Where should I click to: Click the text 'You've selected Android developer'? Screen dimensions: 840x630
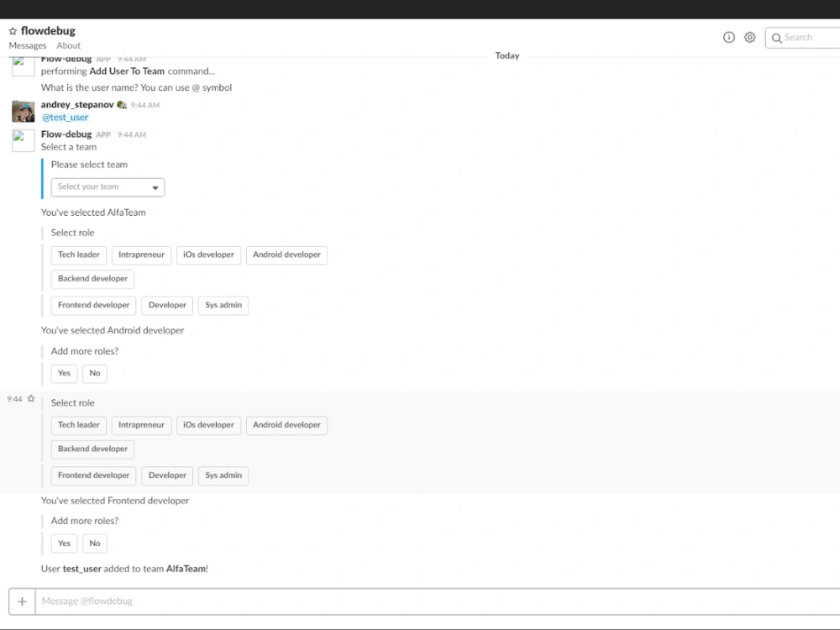pyautogui.click(x=113, y=330)
